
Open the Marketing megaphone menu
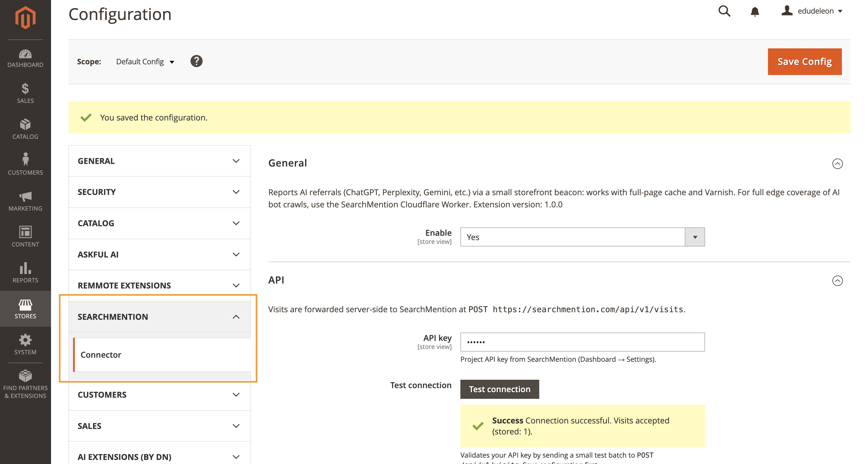(25, 201)
